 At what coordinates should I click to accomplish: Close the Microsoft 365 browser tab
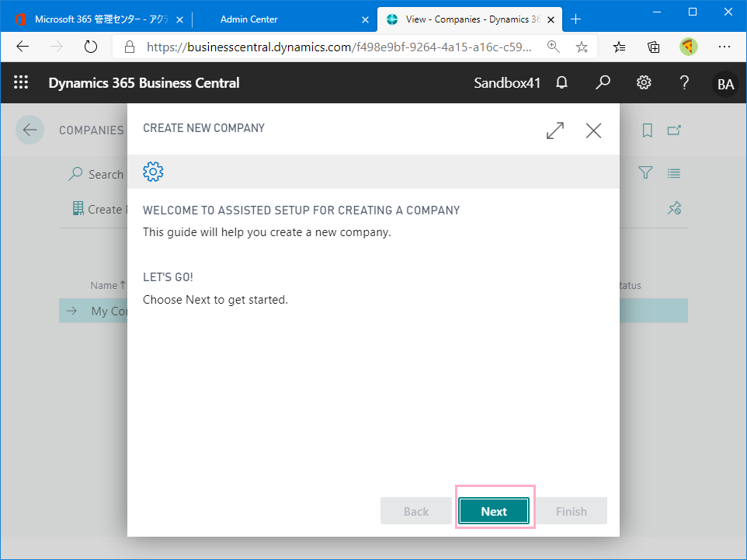coord(179,19)
